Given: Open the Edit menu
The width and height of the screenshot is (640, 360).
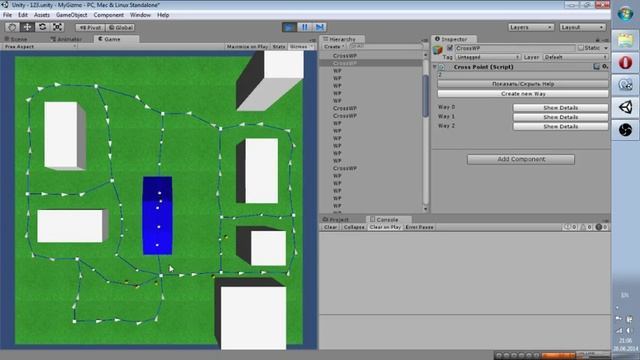Looking at the screenshot, I should [23, 15].
